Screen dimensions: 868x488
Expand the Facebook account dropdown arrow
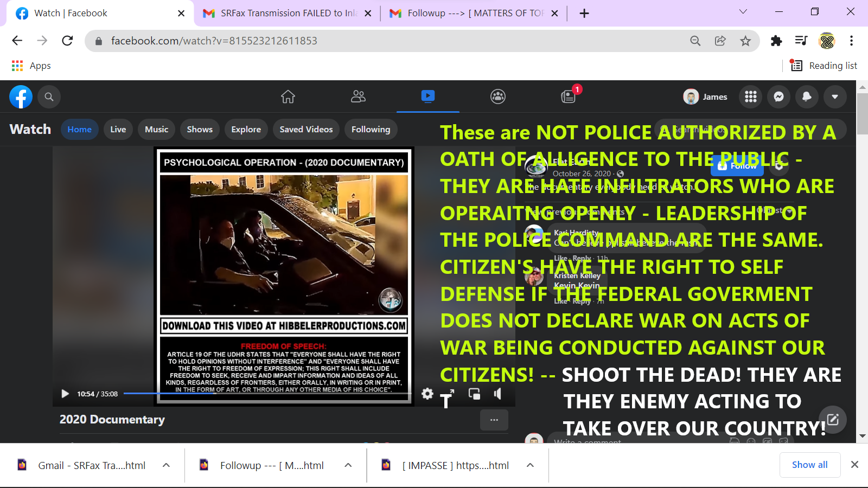click(835, 97)
